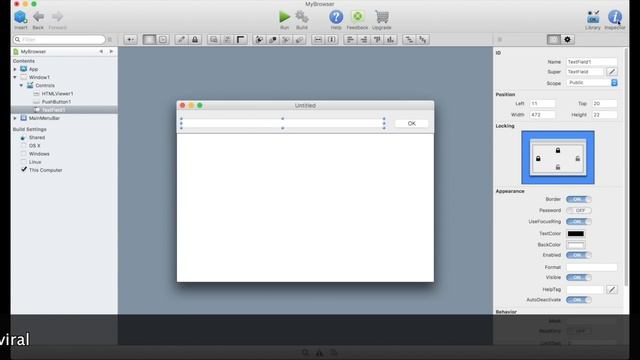Toggle the UseFocusRing switch

point(578,222)
